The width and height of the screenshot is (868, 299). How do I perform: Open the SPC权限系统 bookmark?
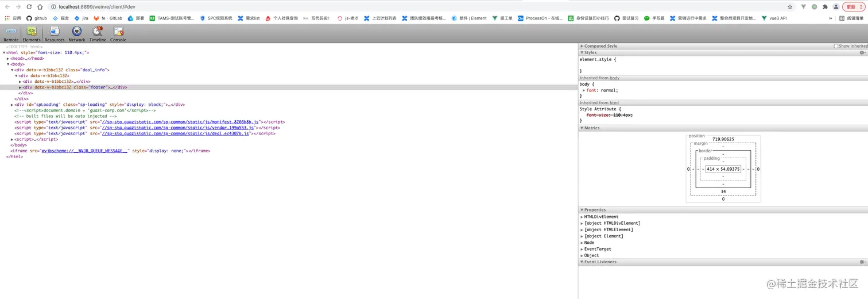(x=216, y=18)
